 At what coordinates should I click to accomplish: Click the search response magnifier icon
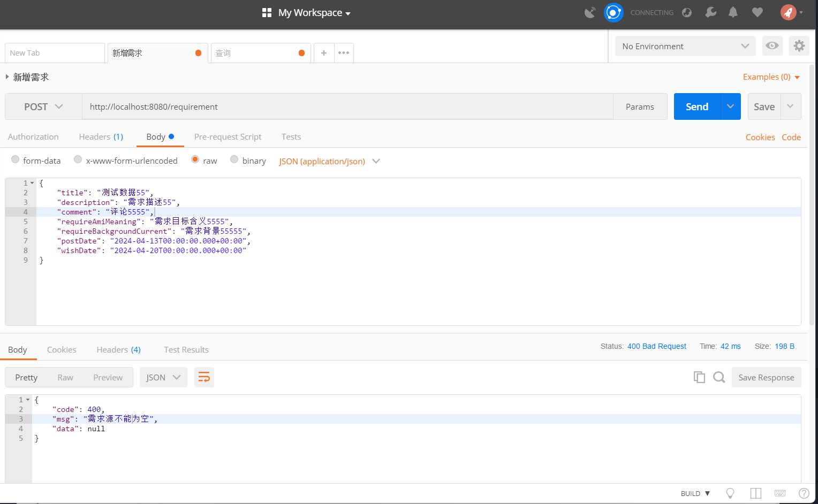click(x=719, y=377)
